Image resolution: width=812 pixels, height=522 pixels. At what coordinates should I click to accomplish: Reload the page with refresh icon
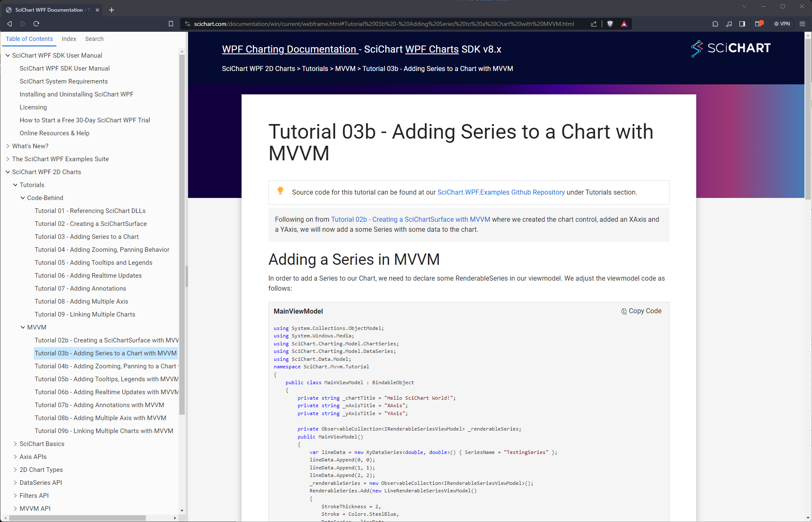[36, 24]
